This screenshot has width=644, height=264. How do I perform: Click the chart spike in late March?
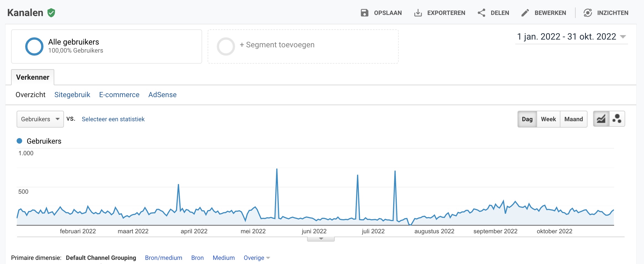pos(178,185)
